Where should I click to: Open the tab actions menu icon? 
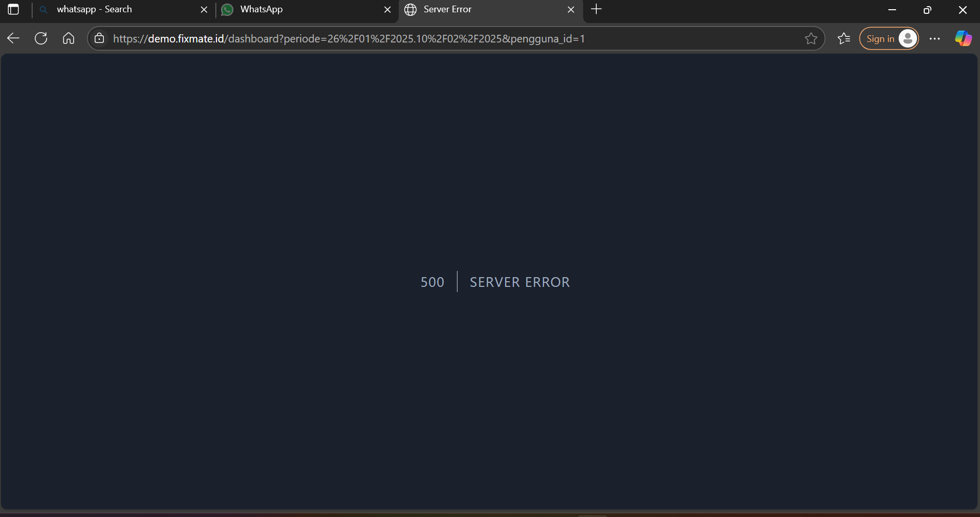point(13,10)
